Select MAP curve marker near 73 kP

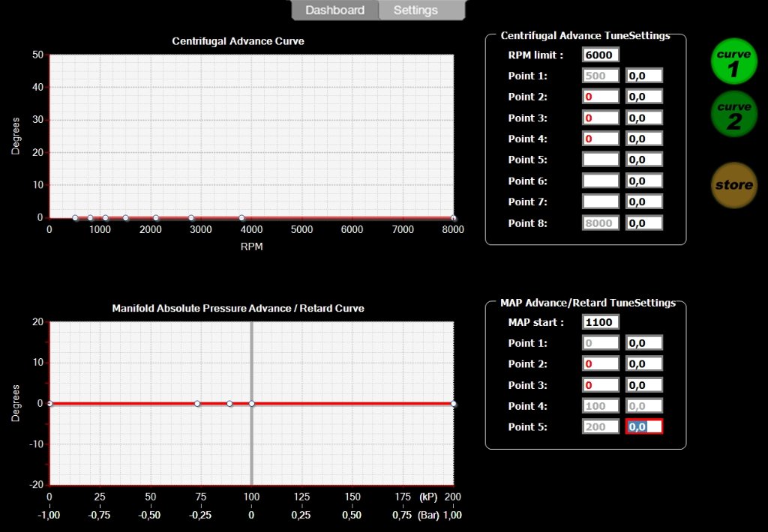tap(197, 404)
